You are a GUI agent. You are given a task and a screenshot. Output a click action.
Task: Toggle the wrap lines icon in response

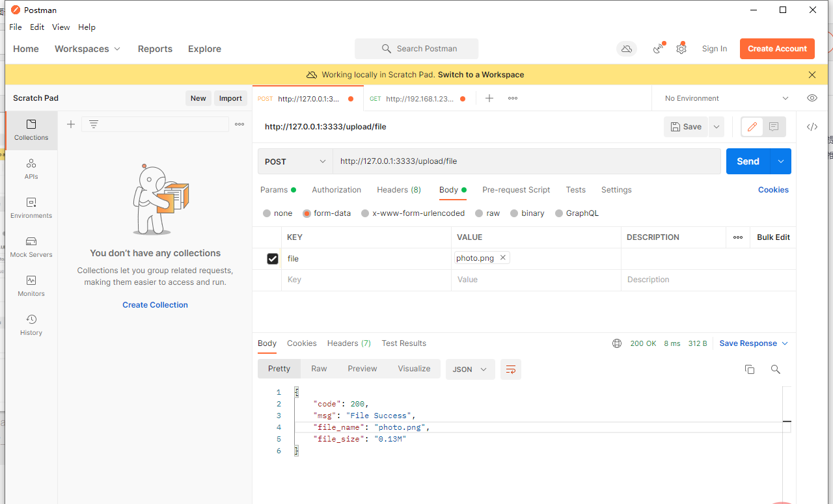click(511, 369)
